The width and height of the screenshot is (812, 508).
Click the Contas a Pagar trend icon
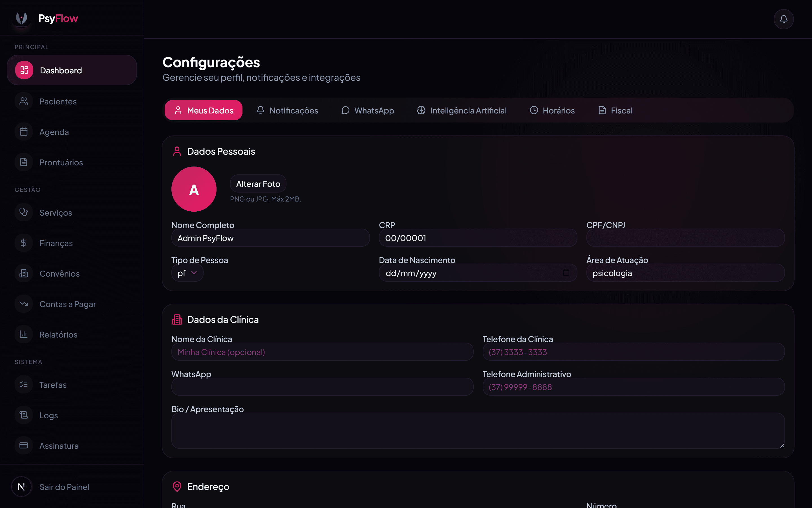[23, 304]
